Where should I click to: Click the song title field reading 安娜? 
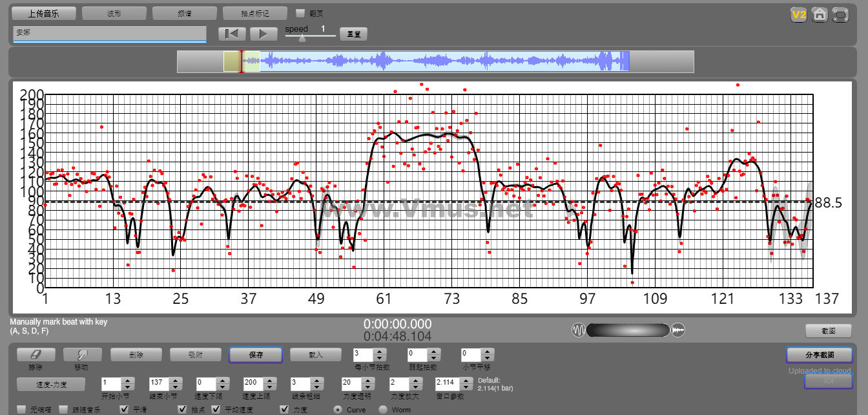click(109, 34)
